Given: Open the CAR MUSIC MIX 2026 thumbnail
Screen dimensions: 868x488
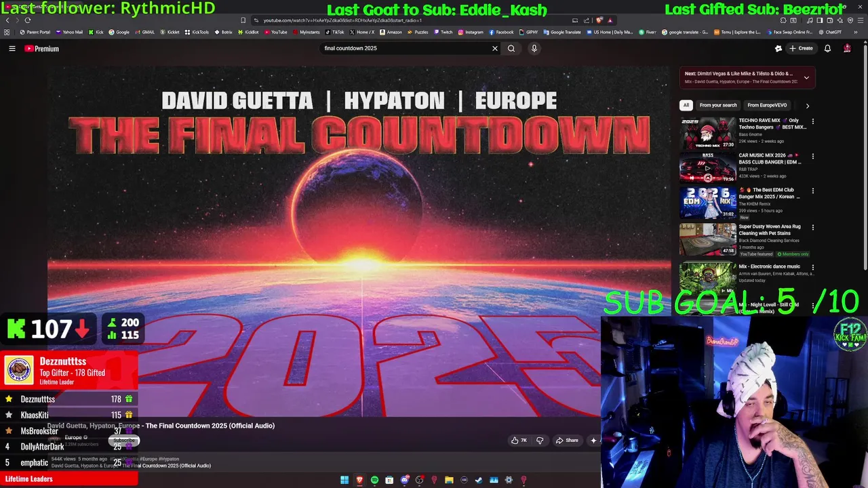Looking at the screenshot, I should [708, 168].
